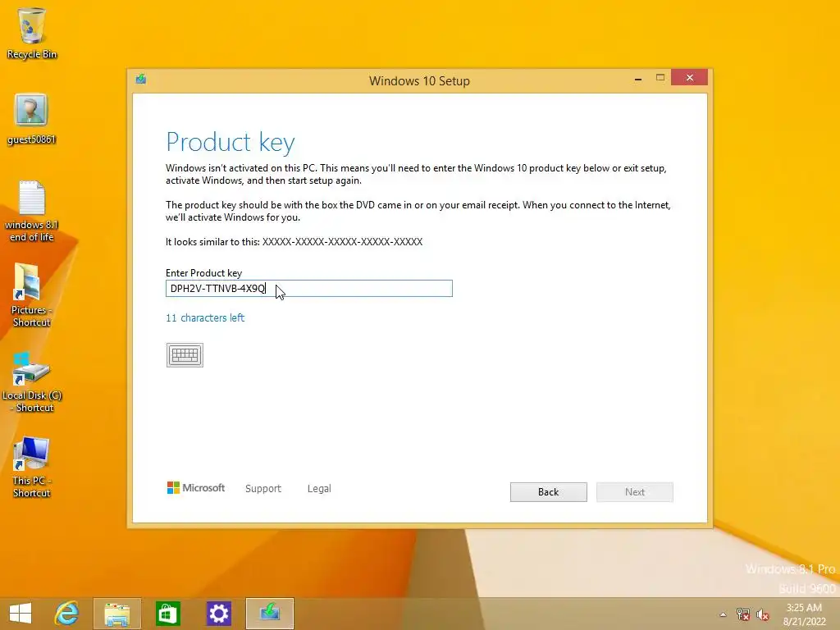Image resolution: width=840 pixels, height=630 pixels.
Task: Click the 'Enter Product key' label
Action: coord(203,272)
